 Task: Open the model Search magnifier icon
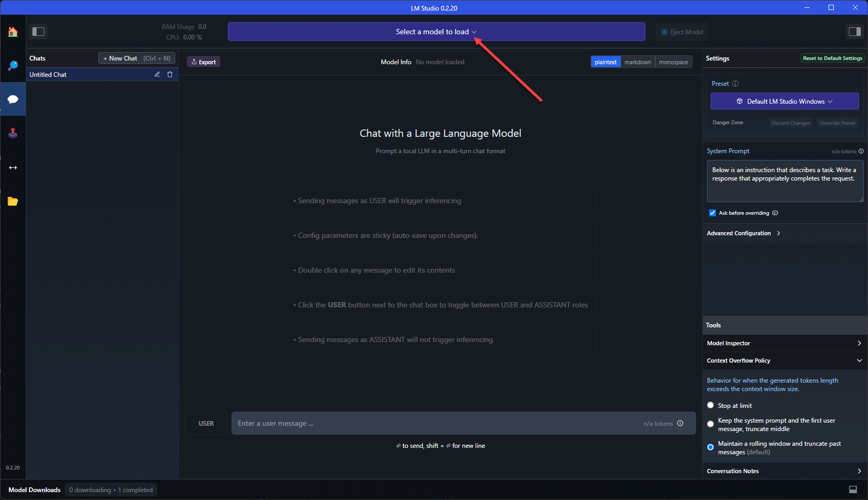(13, 66)
